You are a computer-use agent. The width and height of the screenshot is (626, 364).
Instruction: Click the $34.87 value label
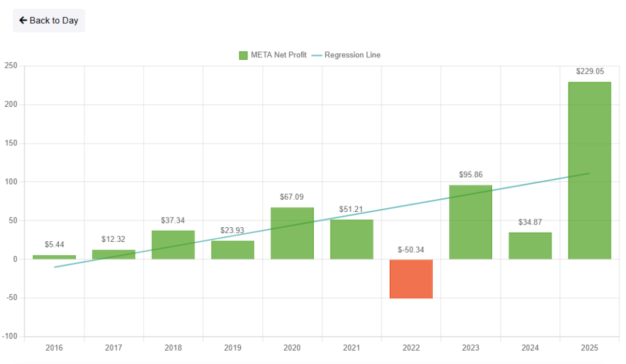click(530, 222)
